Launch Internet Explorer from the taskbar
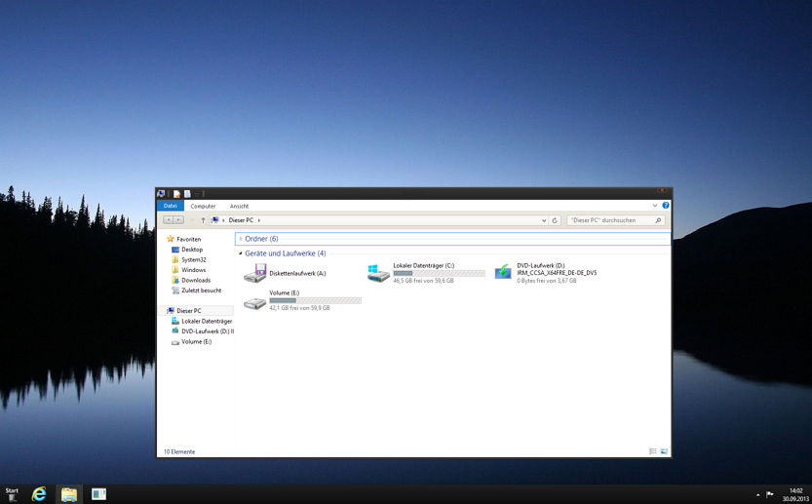Viewport: 812px width, 504px height. [x=39, y=494]
